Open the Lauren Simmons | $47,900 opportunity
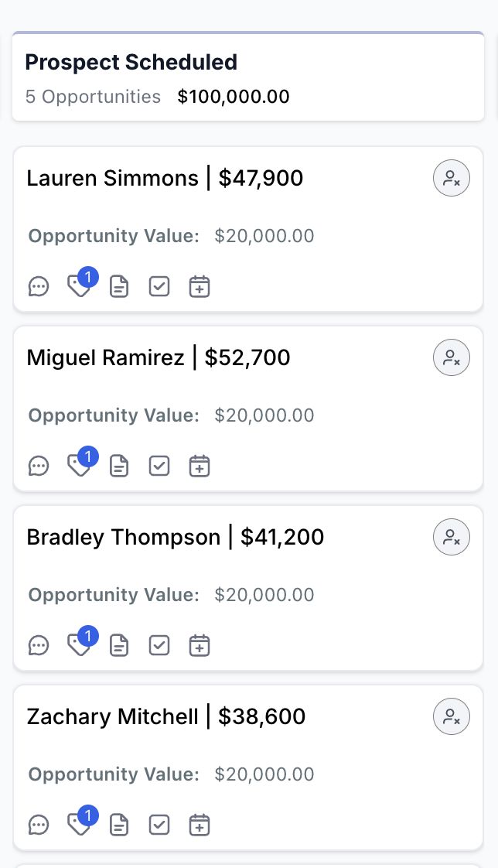The height and width of the screenshot is (868, 498). click(x=165, y=179)
